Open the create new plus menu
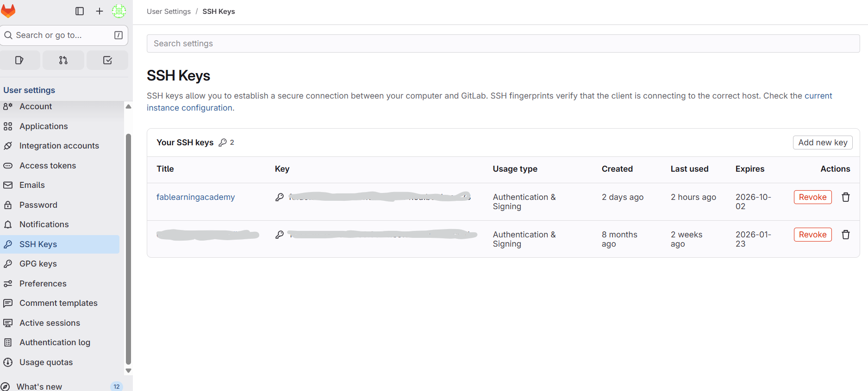 pos(100,11)
